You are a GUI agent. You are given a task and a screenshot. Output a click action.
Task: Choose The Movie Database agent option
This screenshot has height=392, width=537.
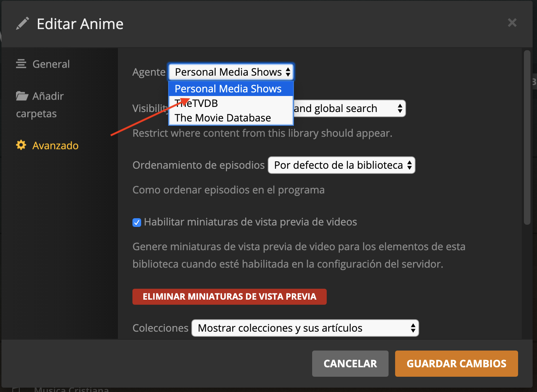pyautogui.click(x=231, y=118)
